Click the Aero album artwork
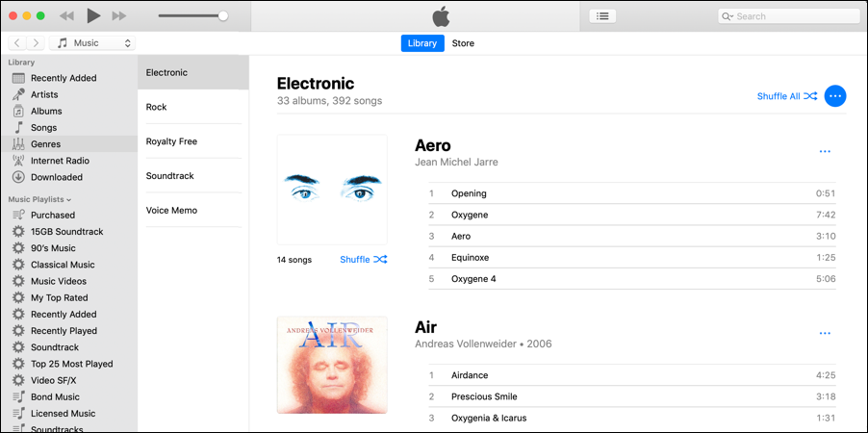868x433 pixels. coord(332,190)
